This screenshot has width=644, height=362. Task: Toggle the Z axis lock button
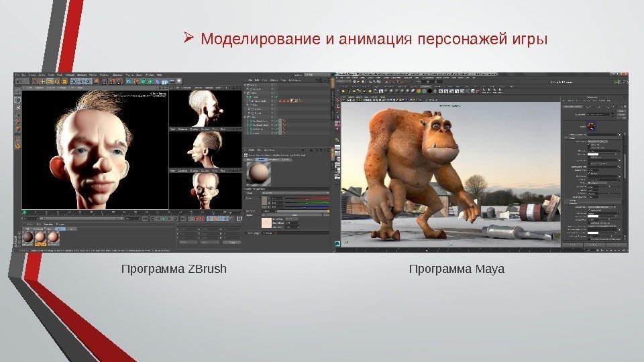point(89,82)
